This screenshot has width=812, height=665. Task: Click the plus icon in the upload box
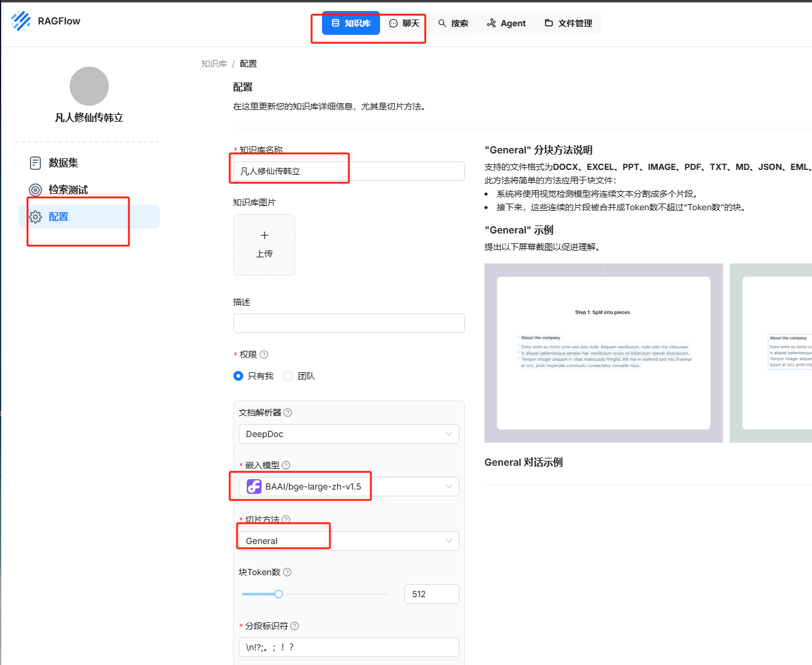click(265, 235)
